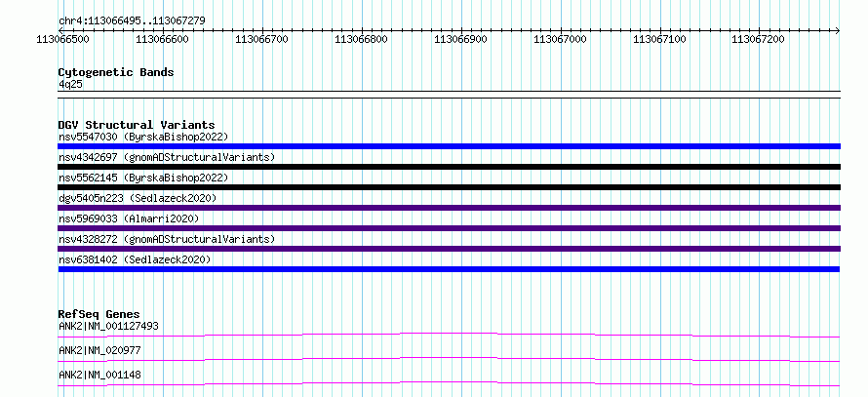This screenshot has width=868, height=397.
Task: Open variant dgv5405n223 (Sedlazeck2020) label
Action: click(138, 198)
